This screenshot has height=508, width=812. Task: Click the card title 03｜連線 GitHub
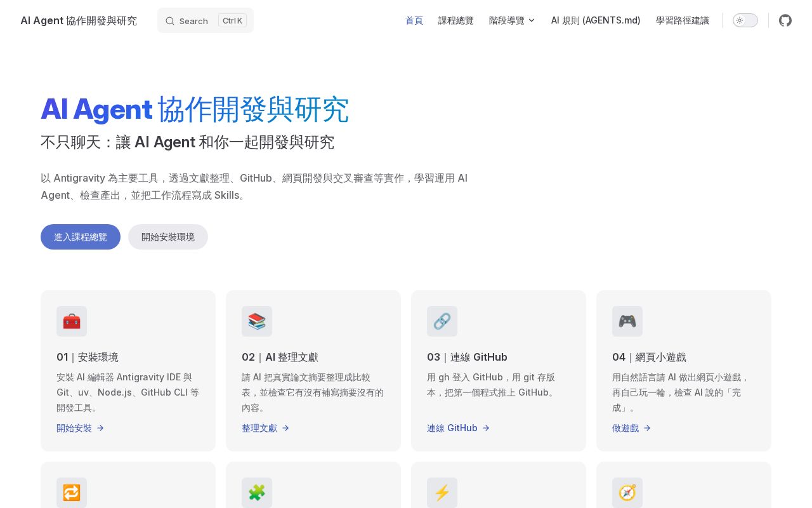(x=467, y=357)
